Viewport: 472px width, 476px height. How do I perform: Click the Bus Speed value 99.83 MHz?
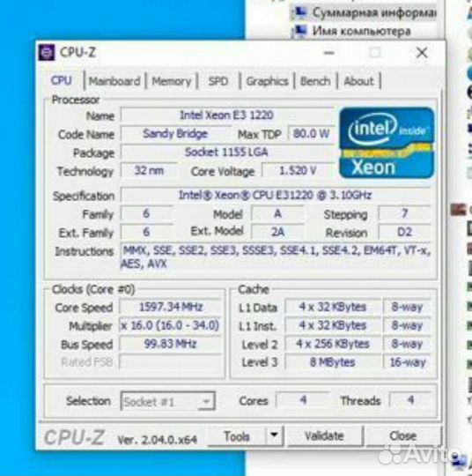171,344
